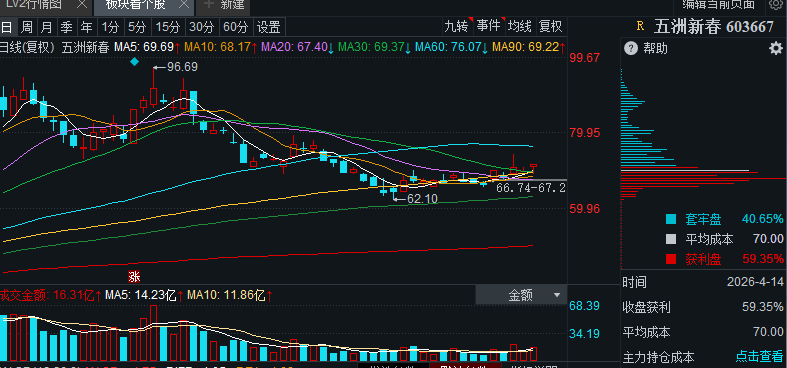Click the bottom 平均成本 70.00 row
Viewport: 787px width, 368px height.
click(703, 332)
